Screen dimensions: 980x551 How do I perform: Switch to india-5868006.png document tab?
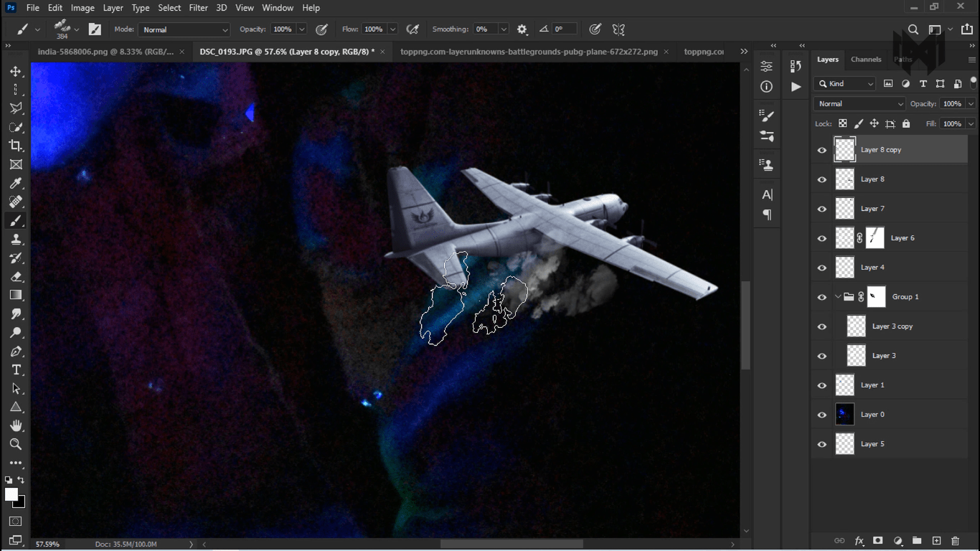pos(105,52)
